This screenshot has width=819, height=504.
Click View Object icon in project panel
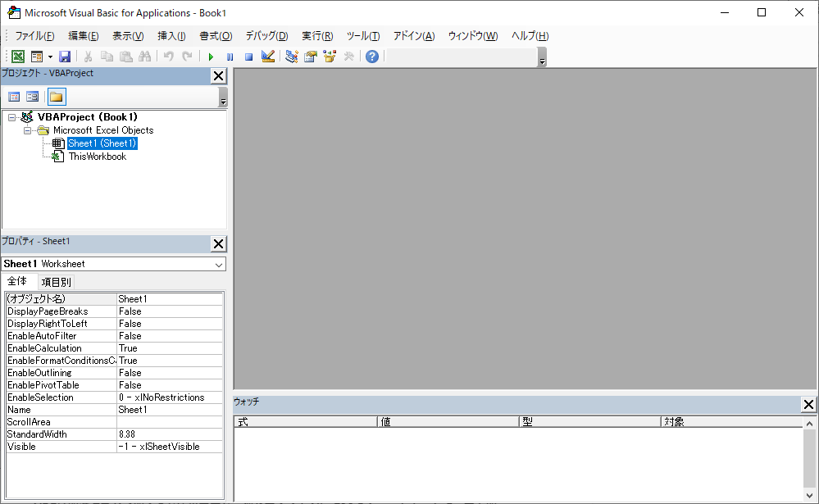tap(33, 97)
